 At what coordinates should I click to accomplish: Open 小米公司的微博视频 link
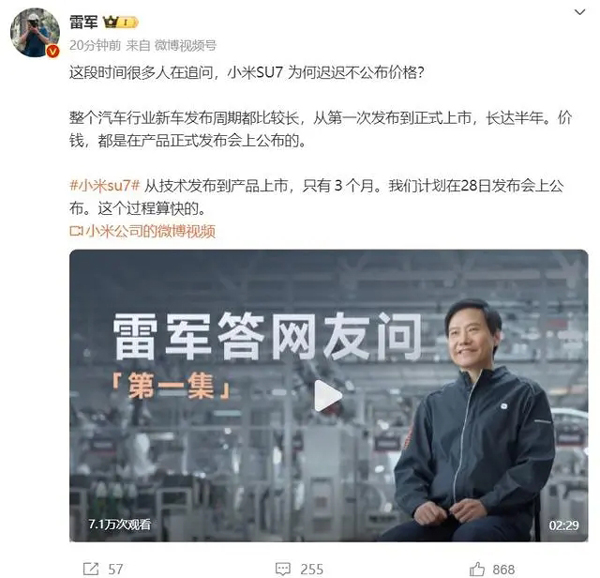pyautogui.click(x=151, y=231)
